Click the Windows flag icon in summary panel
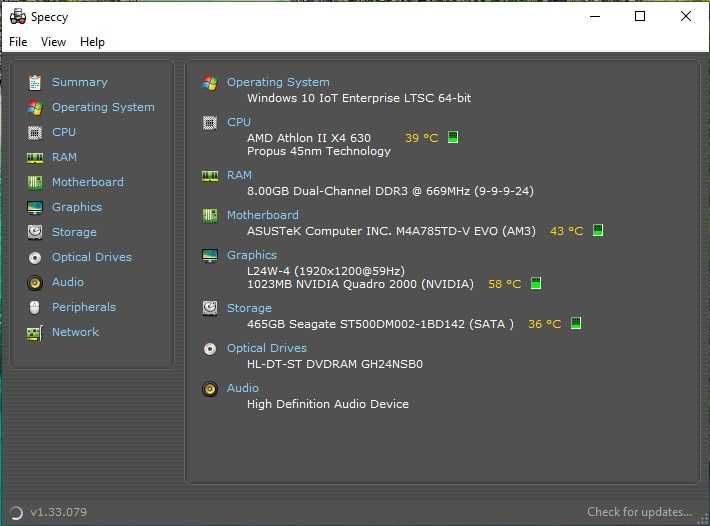 pos(210,83)
